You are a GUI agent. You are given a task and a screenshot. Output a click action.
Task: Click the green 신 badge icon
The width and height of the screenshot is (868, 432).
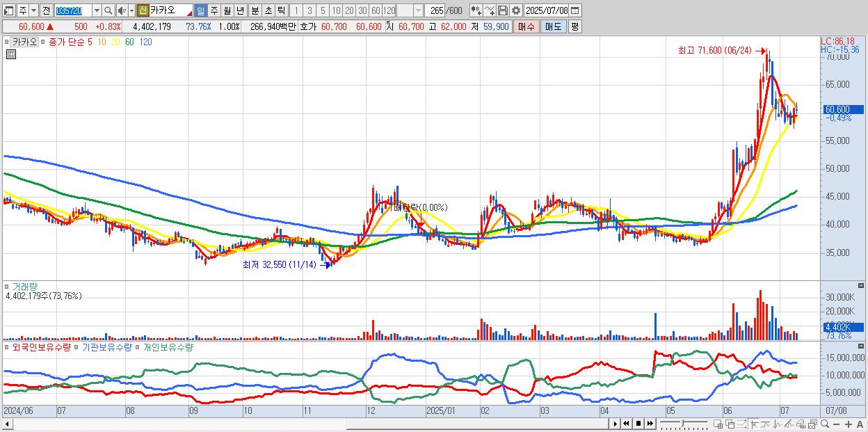click(x=143, y=10)
